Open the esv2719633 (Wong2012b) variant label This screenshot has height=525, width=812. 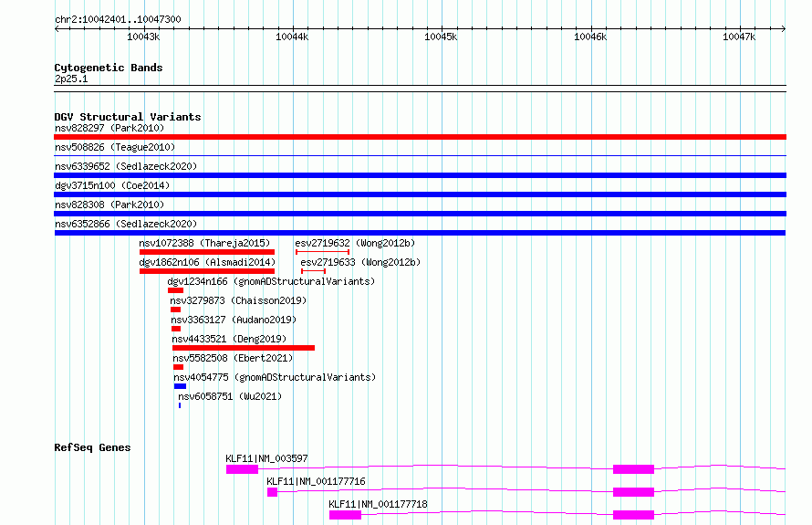(360, 262)
